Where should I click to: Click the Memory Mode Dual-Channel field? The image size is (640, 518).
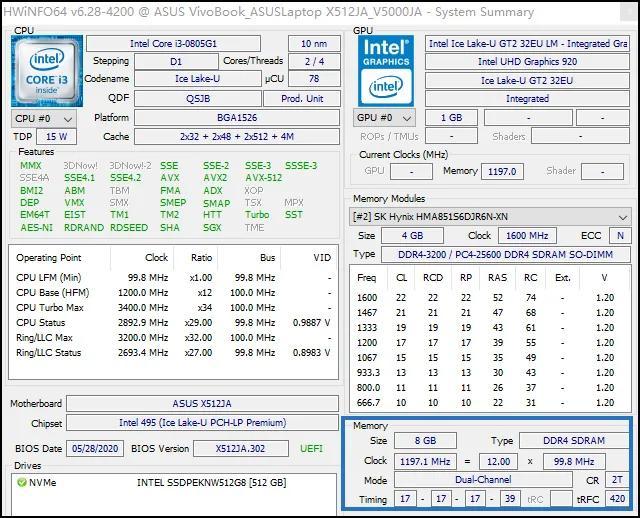tap(483, 480)
